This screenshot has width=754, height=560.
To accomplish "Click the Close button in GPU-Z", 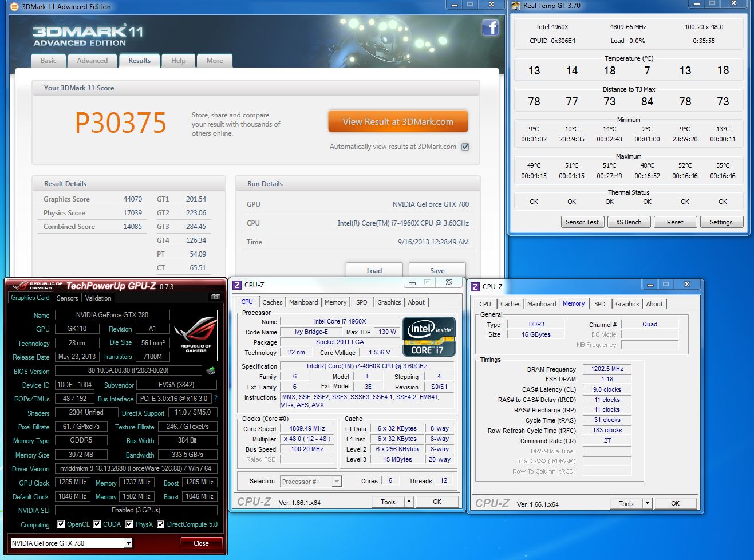I will [201, 543].
